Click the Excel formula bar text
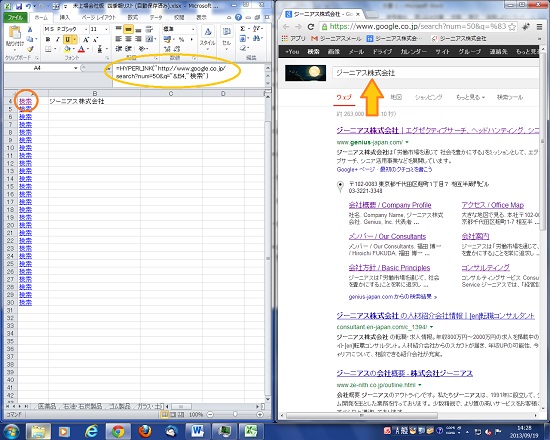This screenshot has height=440, width=550. pos(171,72)
